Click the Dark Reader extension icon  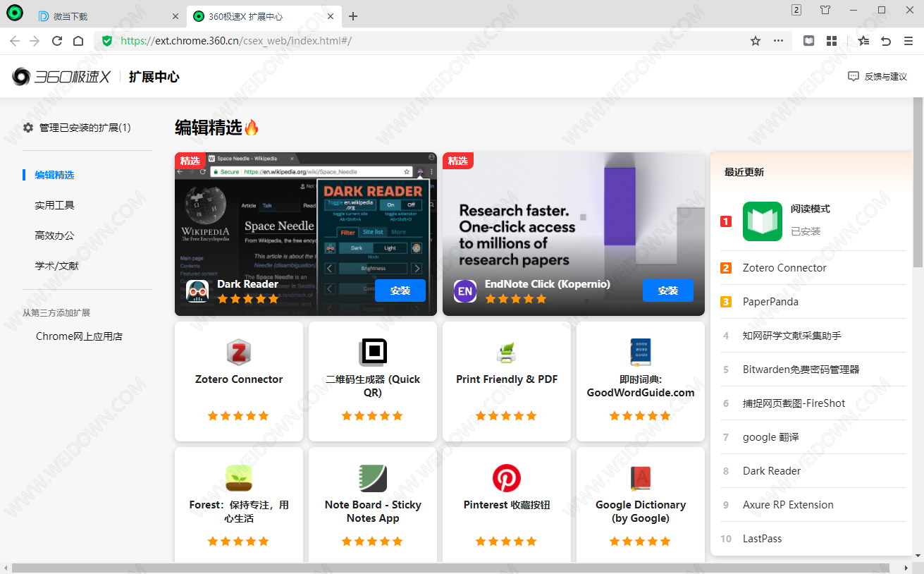pyautogui.click(x=197, y=291)
